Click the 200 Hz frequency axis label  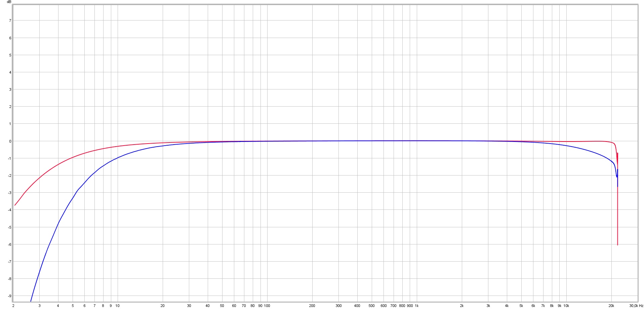click(312, 306)
